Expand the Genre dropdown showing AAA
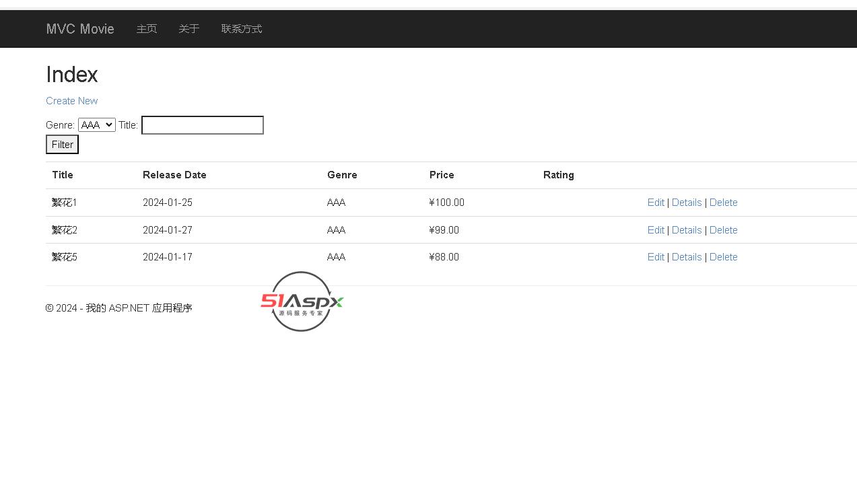 [x=97, y=125]
